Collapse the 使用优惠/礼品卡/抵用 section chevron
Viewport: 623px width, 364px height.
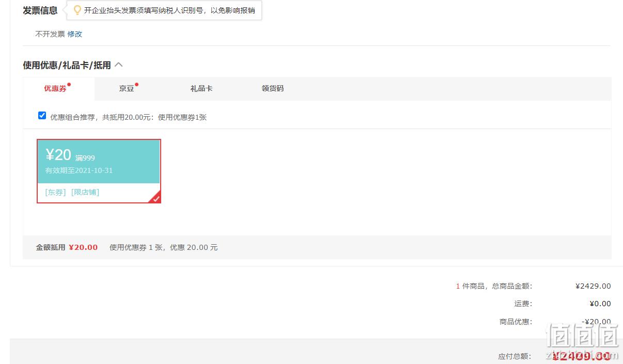[118, 65]
